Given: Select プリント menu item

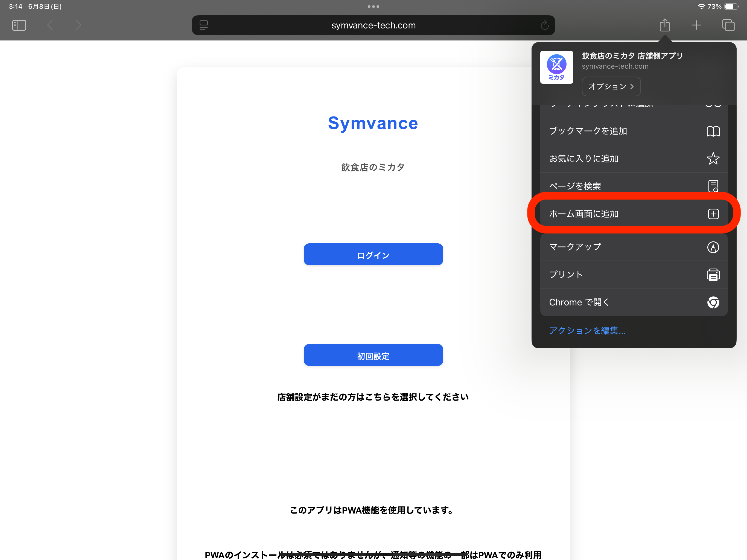Looking at the screenshot, I should click(x=634, y=275).
